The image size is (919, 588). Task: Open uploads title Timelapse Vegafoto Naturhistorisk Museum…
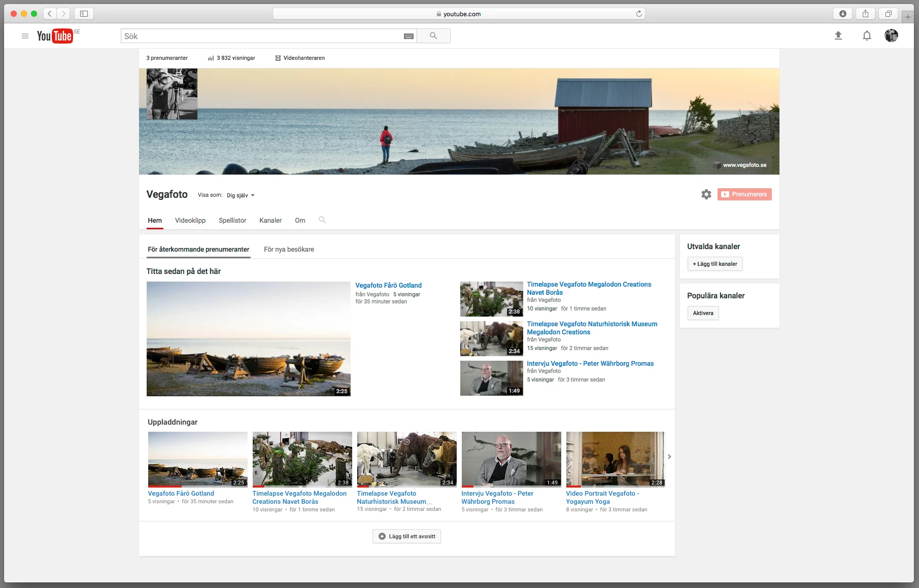tap(395, 497)
